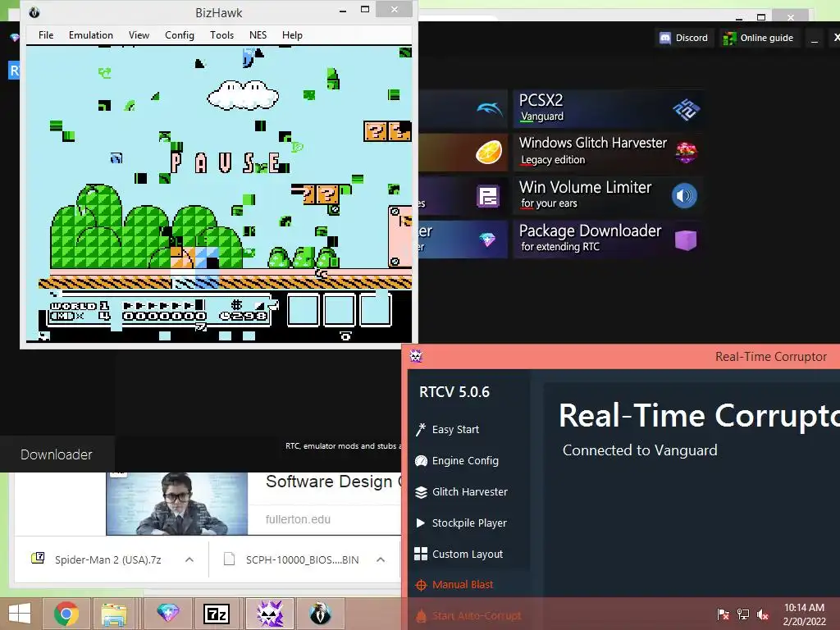This screenshot has height=630, width=840.
Task: Click the Package Downloader purple cube icon
Action: click(686, 240)
